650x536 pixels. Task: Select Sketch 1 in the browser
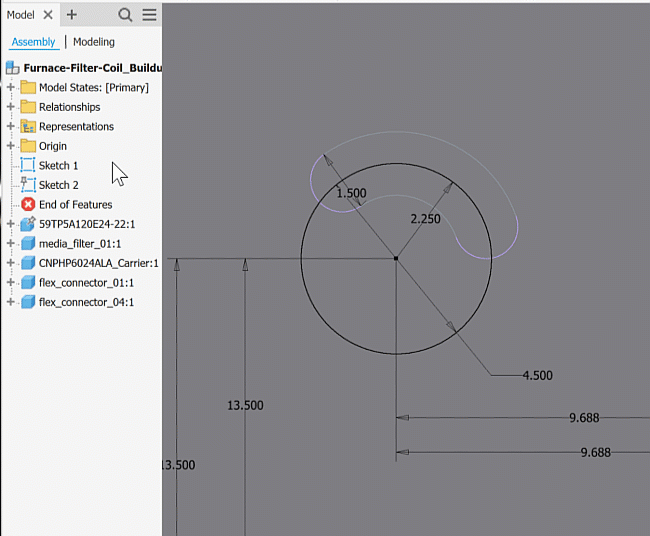[x=58, y=165]
